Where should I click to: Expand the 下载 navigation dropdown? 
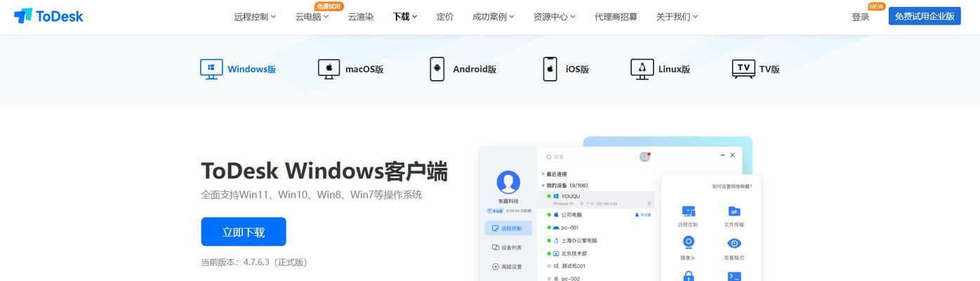[405, 17]
